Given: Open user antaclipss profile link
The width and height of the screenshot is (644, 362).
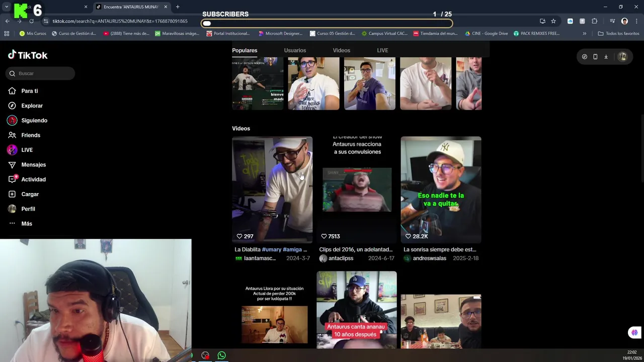Looking at the screenshot, I should point(341,258).
